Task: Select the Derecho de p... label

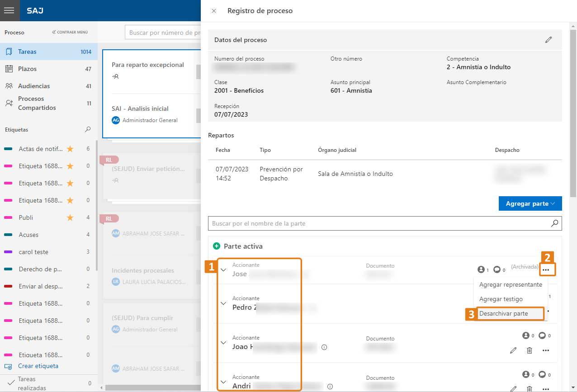Action: pyautogui.click(x=40, y=269)
